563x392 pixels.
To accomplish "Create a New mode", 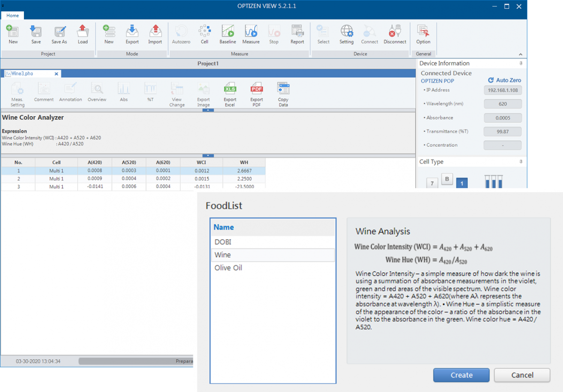I will [109, 35].
